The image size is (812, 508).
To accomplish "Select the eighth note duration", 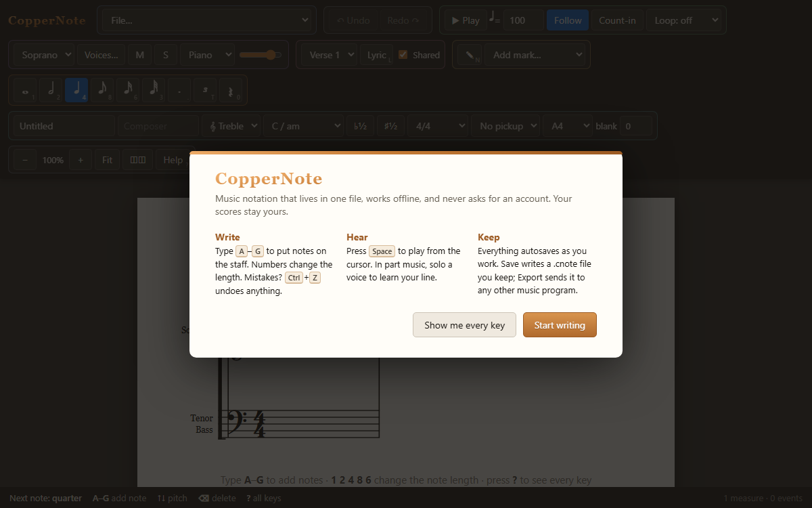I will [x=102, y=89].
